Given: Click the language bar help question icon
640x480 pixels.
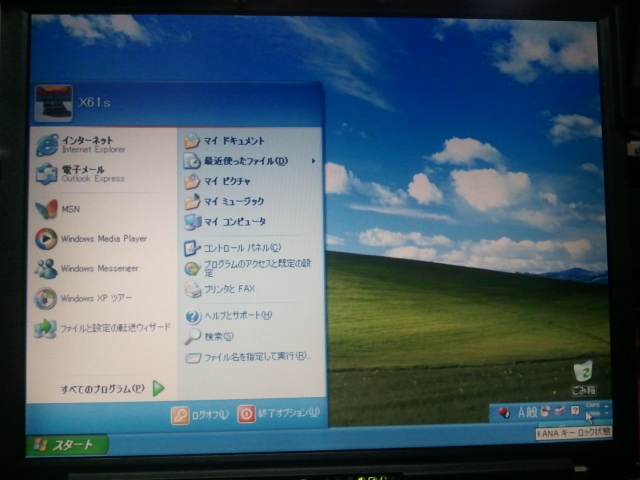Looking at the screenshot, I should click(x=575, y=411).
